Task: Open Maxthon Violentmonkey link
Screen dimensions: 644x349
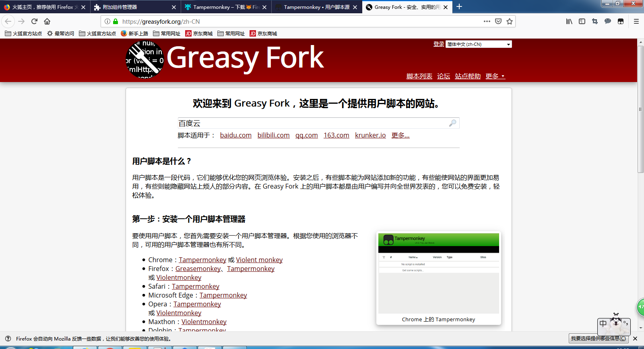Action: [204, 322]
